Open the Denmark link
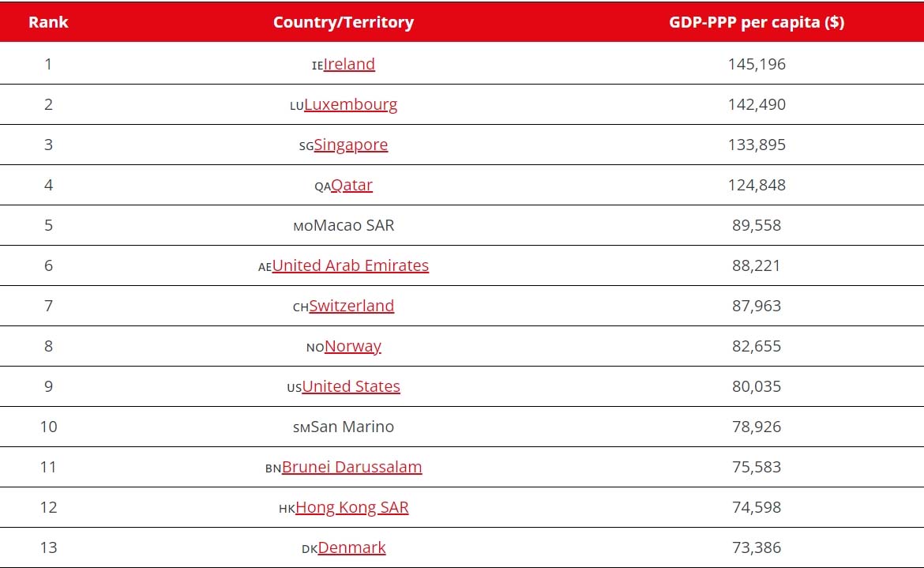 [351, 548]
